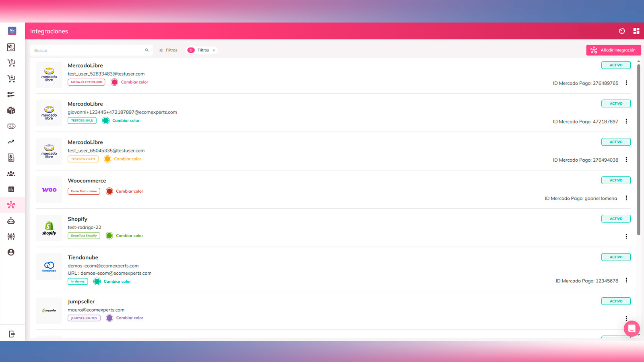Click the Woocommerce logo thumbnail

click(49, 190)
